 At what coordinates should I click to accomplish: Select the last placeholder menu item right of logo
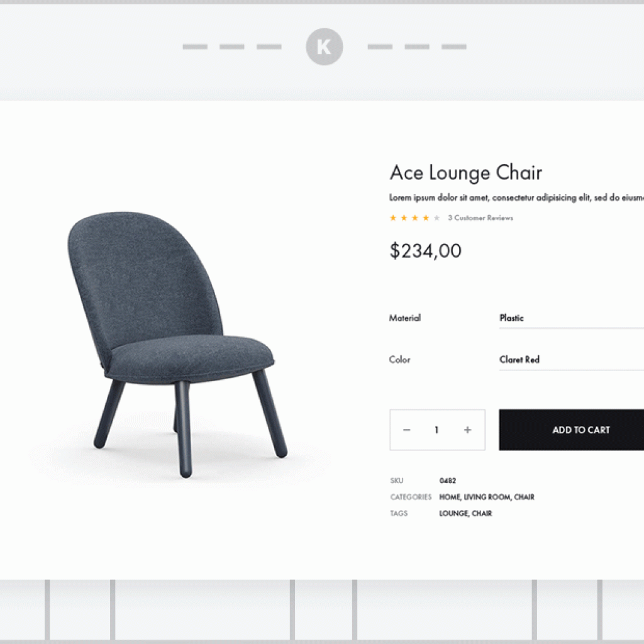[x=454, y=47]
